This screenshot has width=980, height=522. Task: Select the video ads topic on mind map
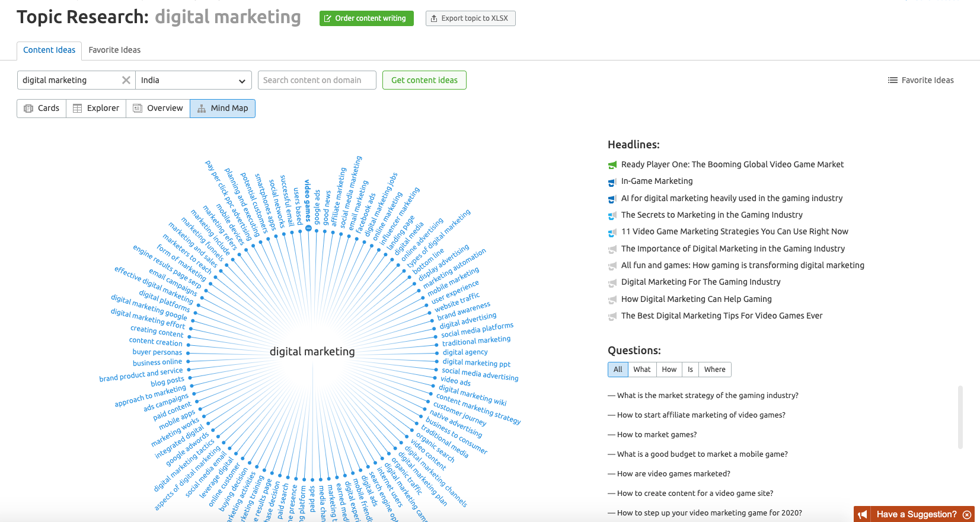(455, 381)
